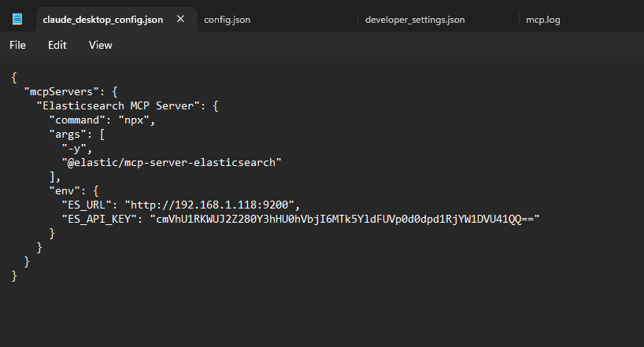Click the ES_API_KEY value string

coord(346,219)
